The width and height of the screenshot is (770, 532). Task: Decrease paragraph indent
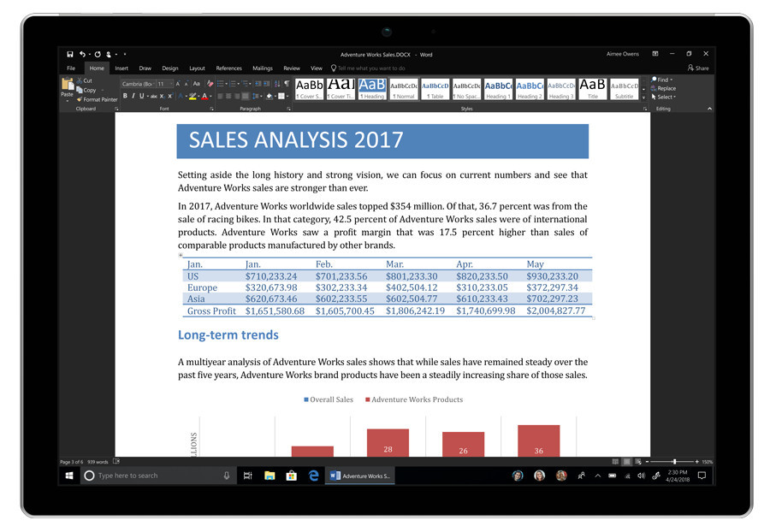[x=258, y=84]
